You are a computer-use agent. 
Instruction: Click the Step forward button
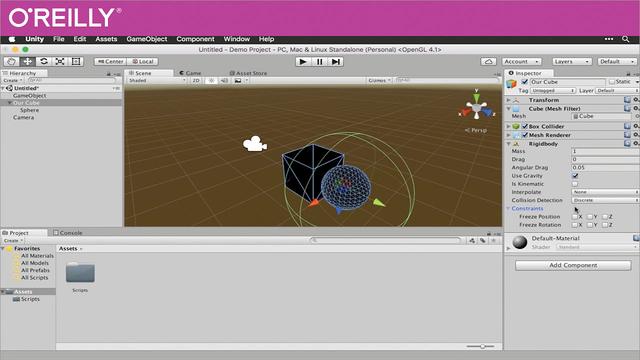[x=336, y=62]
